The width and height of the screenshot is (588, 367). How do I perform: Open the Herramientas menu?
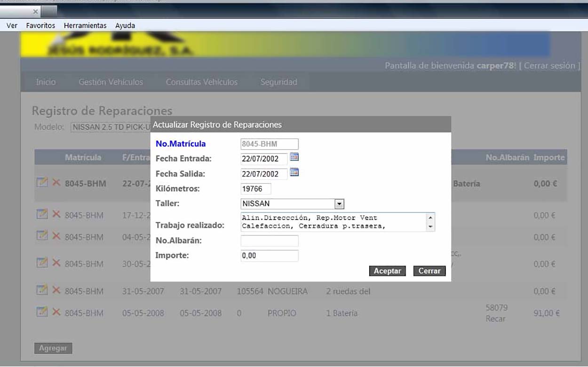pos(85,25)
